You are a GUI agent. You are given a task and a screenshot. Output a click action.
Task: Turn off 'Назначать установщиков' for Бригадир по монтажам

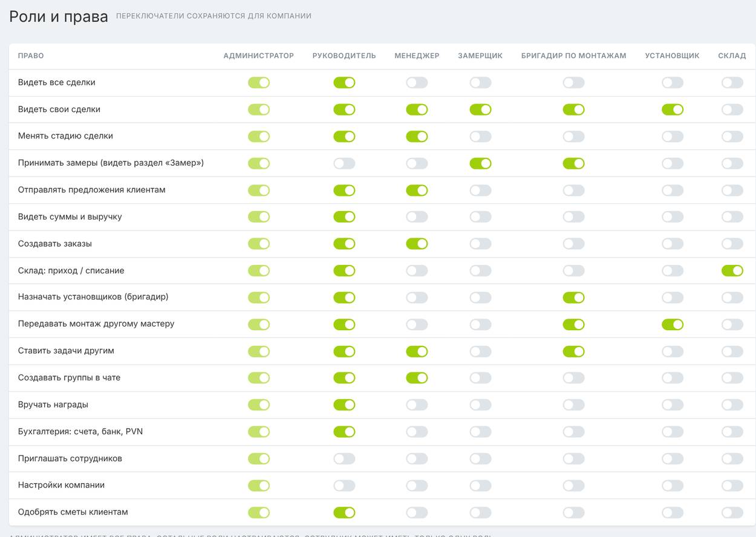click(x=573, y=298)
